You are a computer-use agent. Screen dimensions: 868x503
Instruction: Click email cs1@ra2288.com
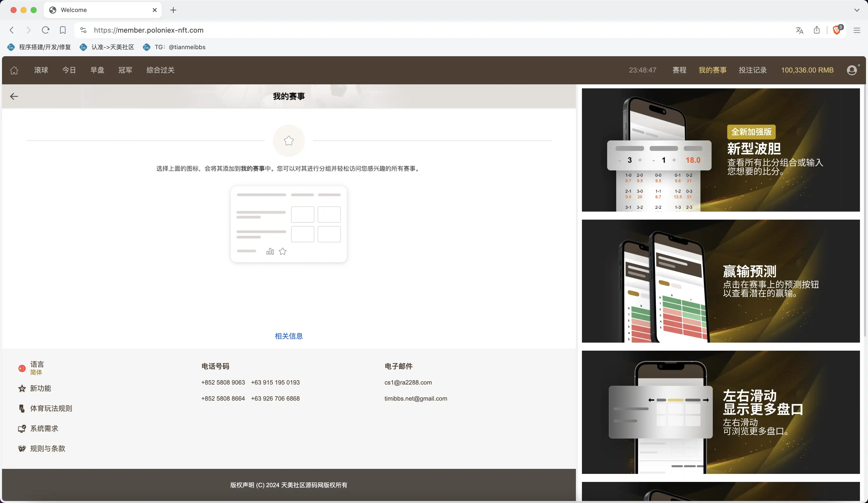[408, 383]
